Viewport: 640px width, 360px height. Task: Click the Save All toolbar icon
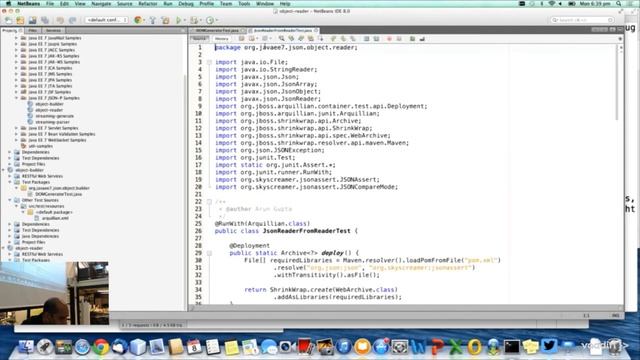coord(44,20)
